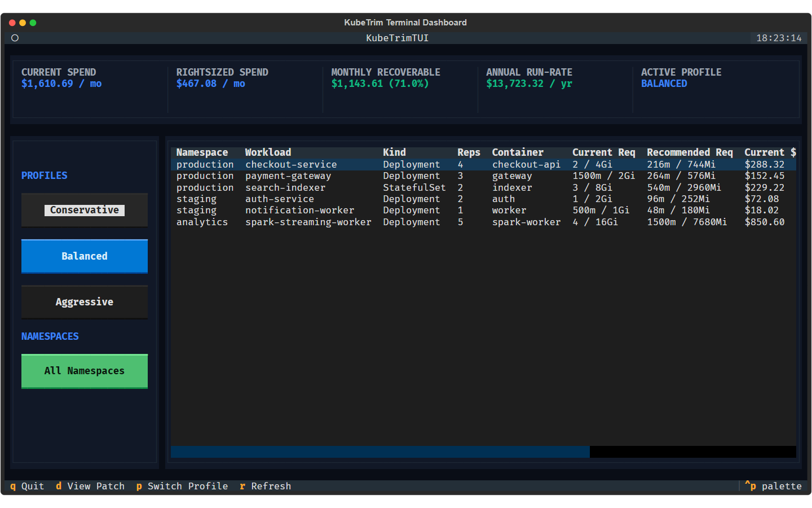Click the 264m / 576Mi recommendation cell
The height and width of the screenshot is (508, 812).
coord(681,176)
